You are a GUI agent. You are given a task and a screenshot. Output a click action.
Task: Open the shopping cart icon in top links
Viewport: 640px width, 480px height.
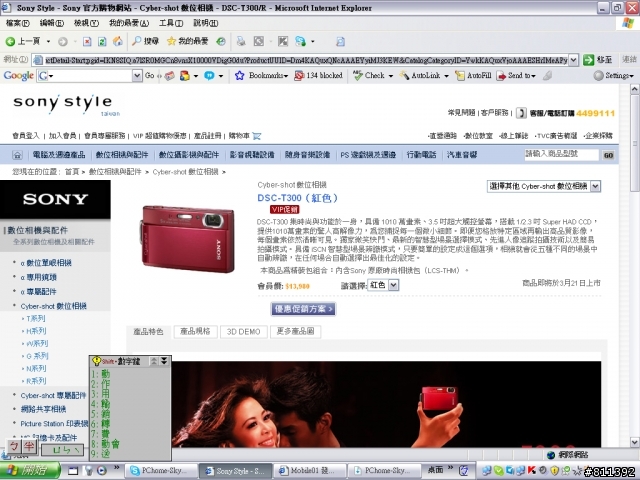coord(257,136)
